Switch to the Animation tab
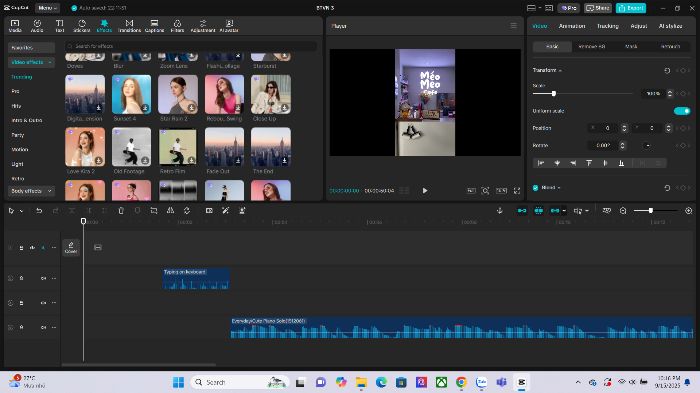The width and height of the screenshot is (700, 393). click(572, 26)
